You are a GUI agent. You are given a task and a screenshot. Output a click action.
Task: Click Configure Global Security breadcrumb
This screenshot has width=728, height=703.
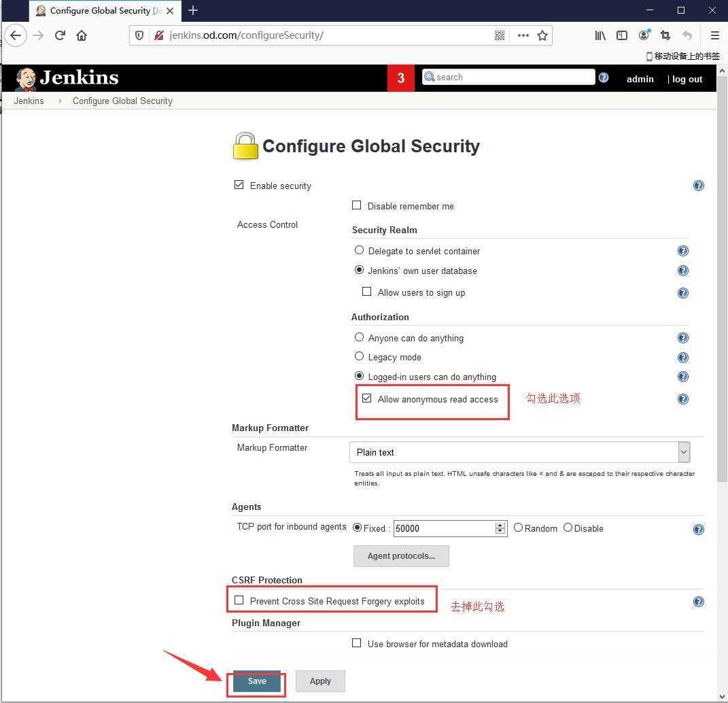click(x=122, y=101)
